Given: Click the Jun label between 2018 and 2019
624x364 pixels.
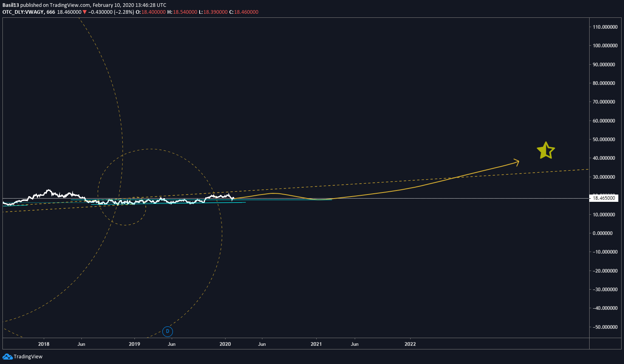Looking at the screenshot, I should tap(81, 344).
